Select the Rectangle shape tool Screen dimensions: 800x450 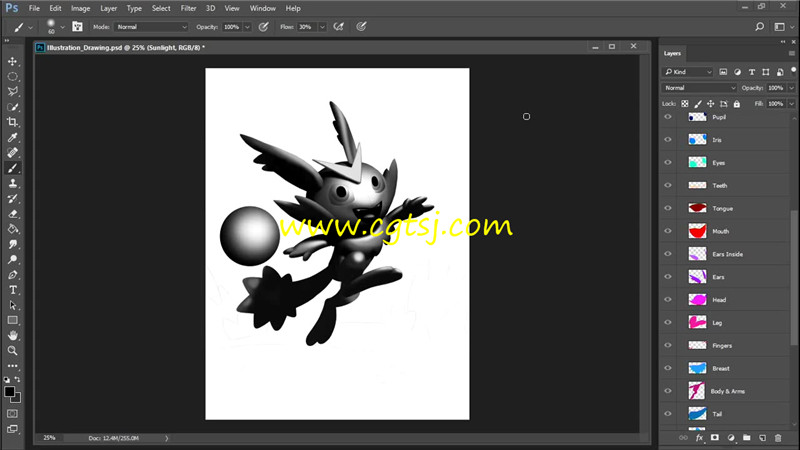point(12,320)
